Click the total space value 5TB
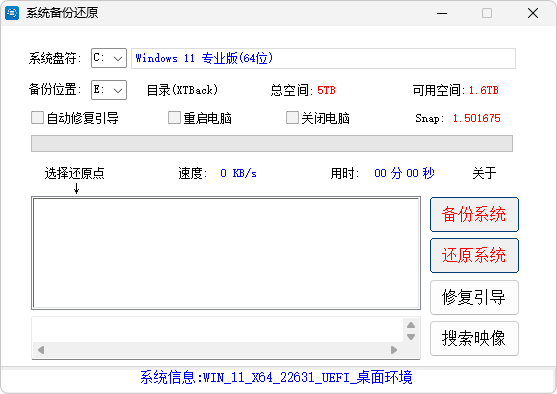The width and height of the screenshot is (557, 394). 326,90
